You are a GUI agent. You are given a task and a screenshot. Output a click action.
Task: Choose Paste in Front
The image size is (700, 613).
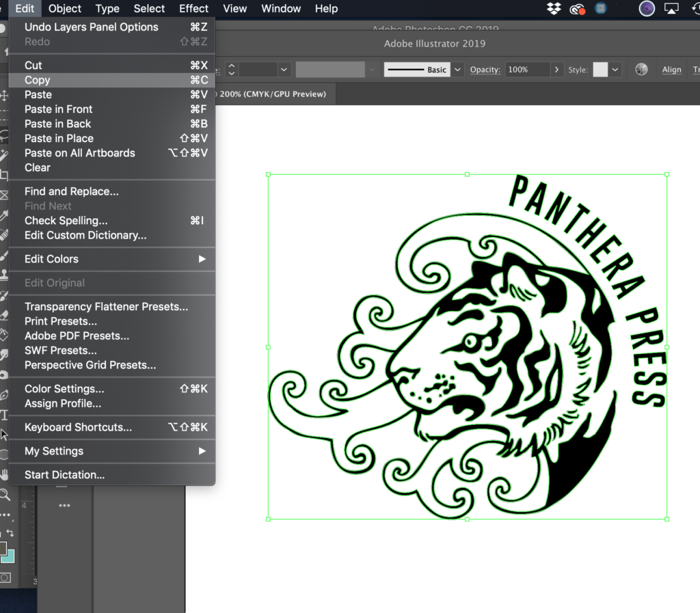point(111,109)
